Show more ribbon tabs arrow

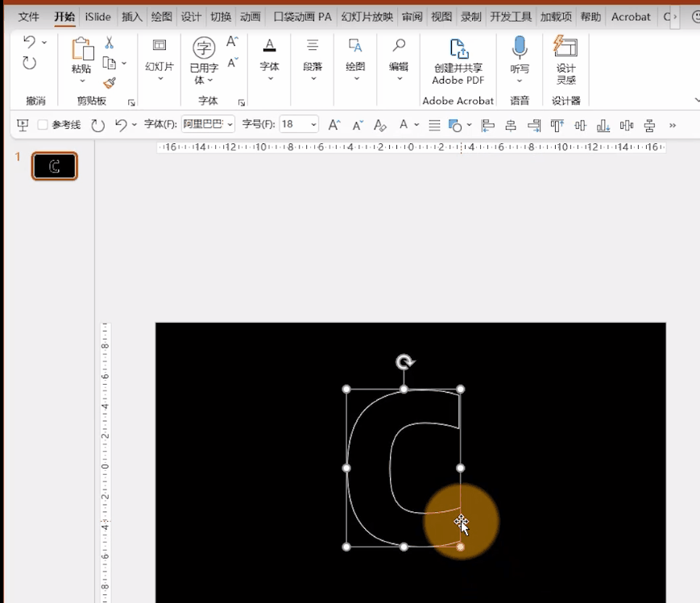[675, 17]
